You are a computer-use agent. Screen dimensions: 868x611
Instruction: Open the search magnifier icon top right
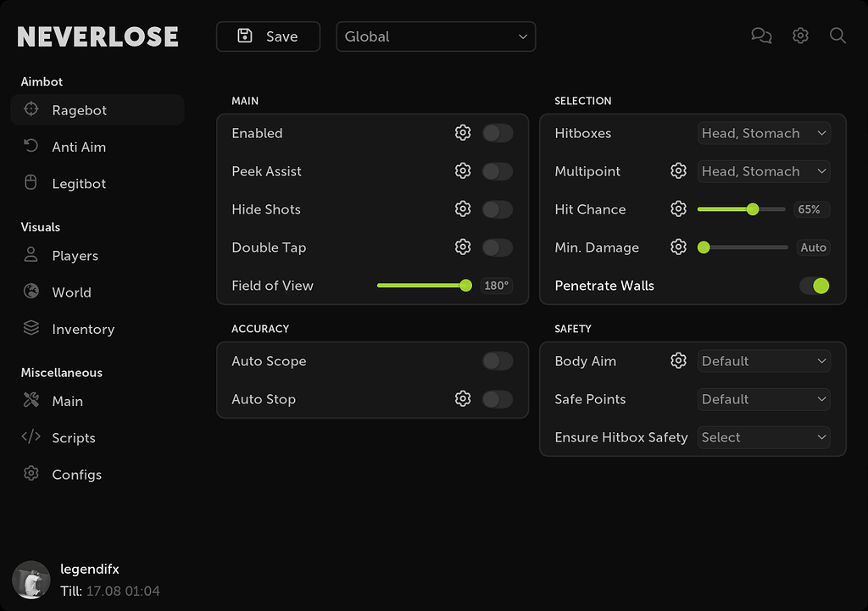(x=837, y=36)
